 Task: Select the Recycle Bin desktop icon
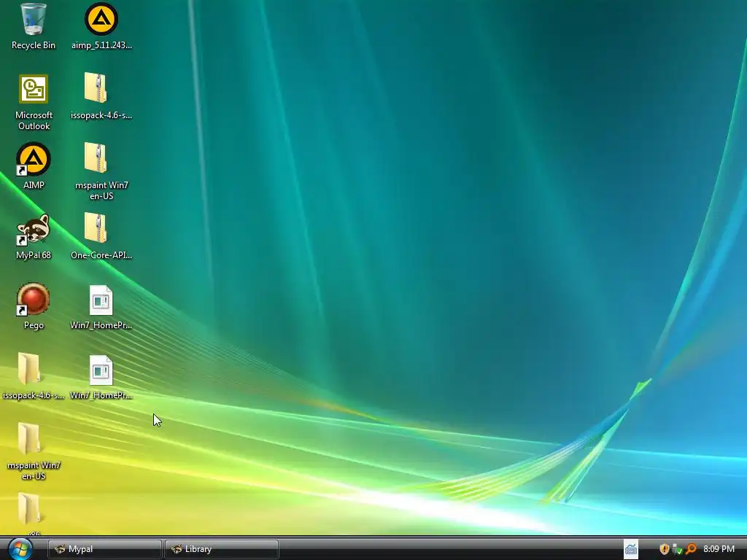coord(34,26)
